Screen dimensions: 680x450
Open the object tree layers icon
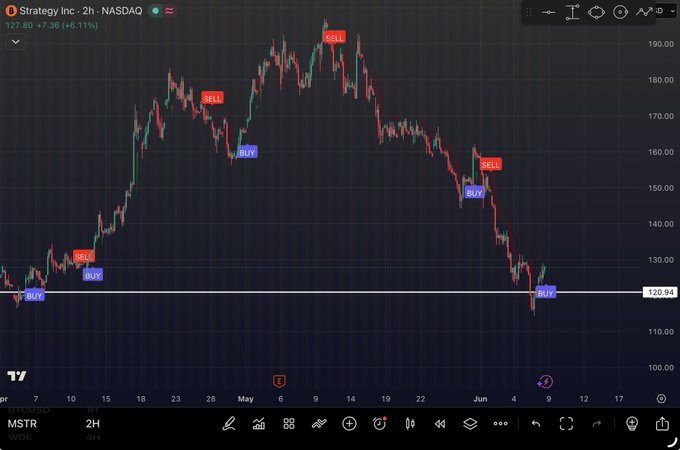tap(470, 424)
